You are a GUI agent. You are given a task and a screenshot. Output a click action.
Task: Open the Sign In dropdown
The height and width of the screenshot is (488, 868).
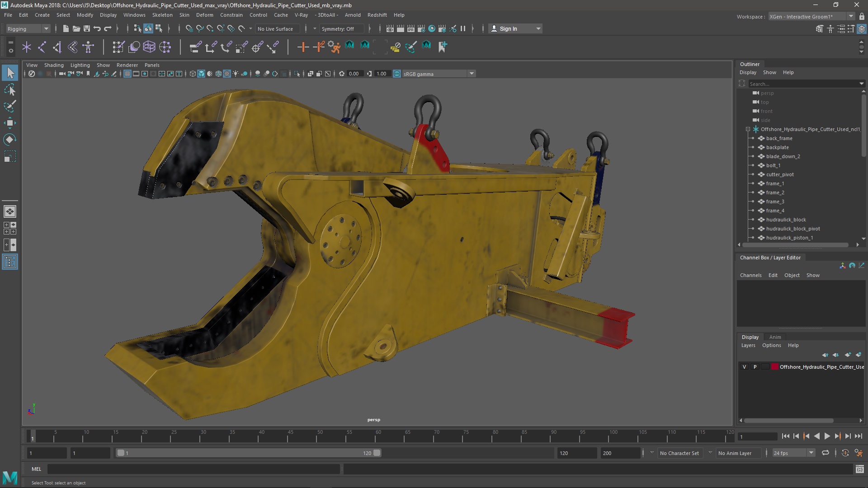[515, 28]
